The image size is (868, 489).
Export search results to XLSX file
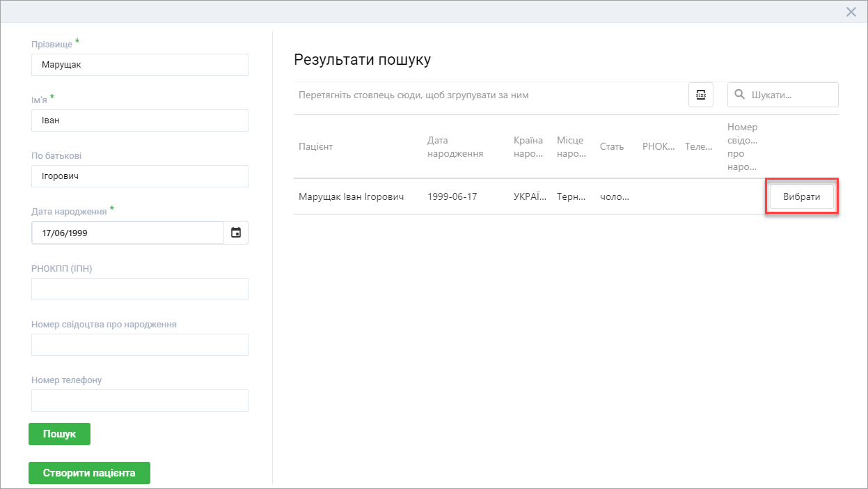pos(701,95)
